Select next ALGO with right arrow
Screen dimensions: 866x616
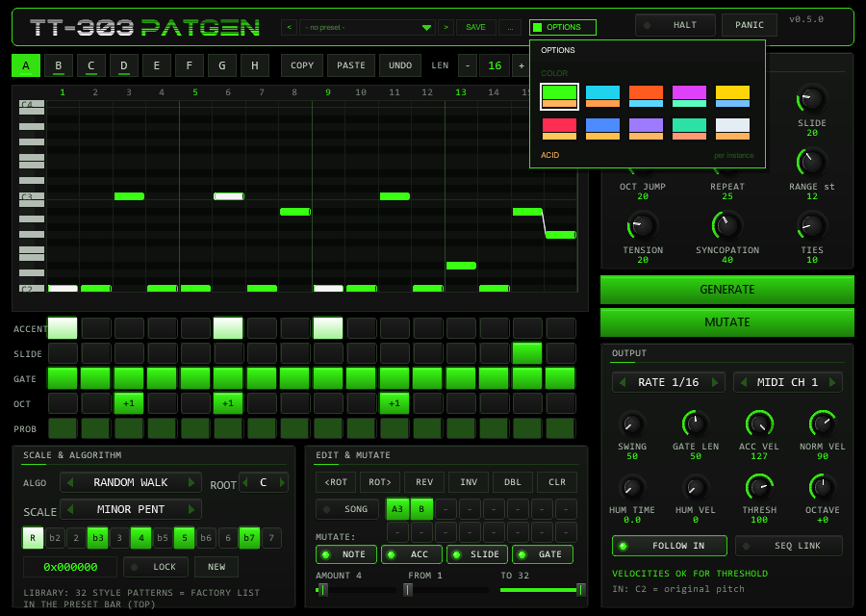(191, 483)
